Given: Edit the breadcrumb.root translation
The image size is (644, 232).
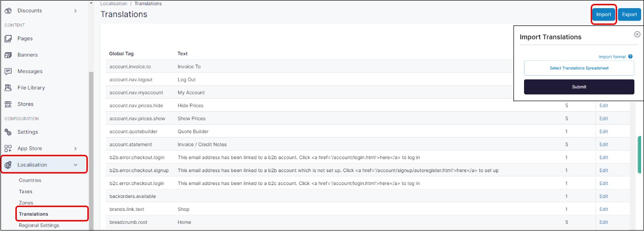Looking at the screenshot, I should 603,222.
